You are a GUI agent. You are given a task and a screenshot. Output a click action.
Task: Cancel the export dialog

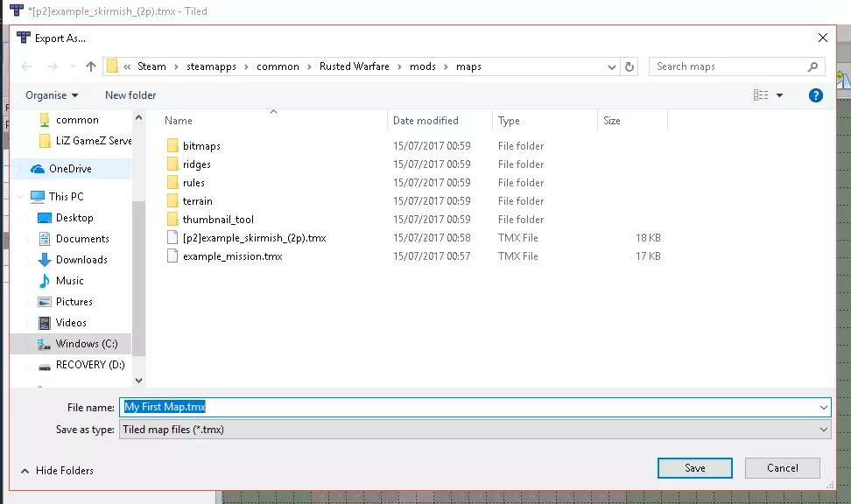pyautogui.click(x=782, y=468)
